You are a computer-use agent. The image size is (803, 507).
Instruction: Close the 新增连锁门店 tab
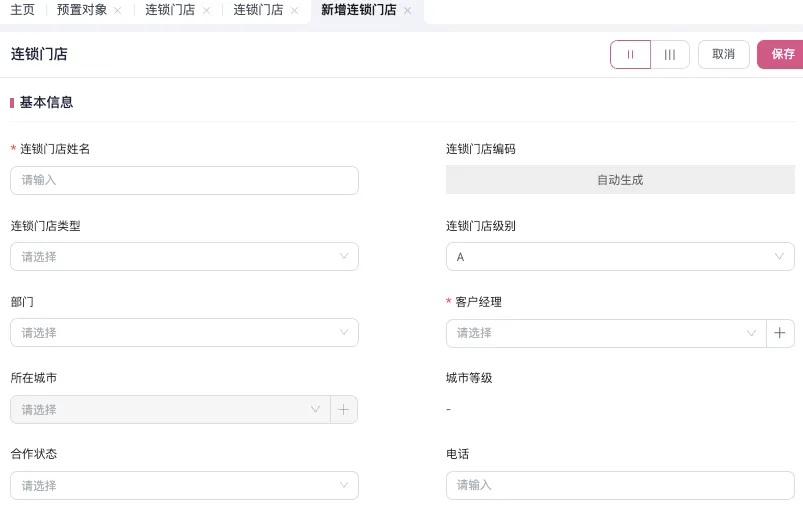pos(407,10)
